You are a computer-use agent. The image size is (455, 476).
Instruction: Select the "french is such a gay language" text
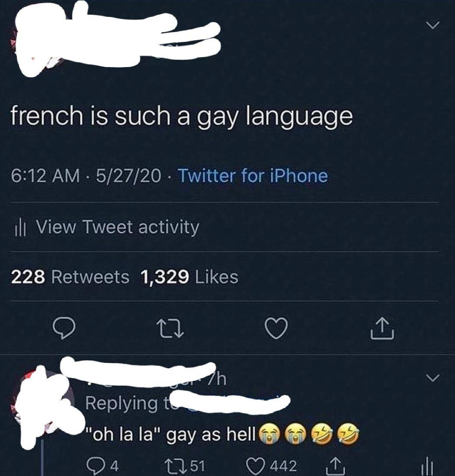[182, 116]
